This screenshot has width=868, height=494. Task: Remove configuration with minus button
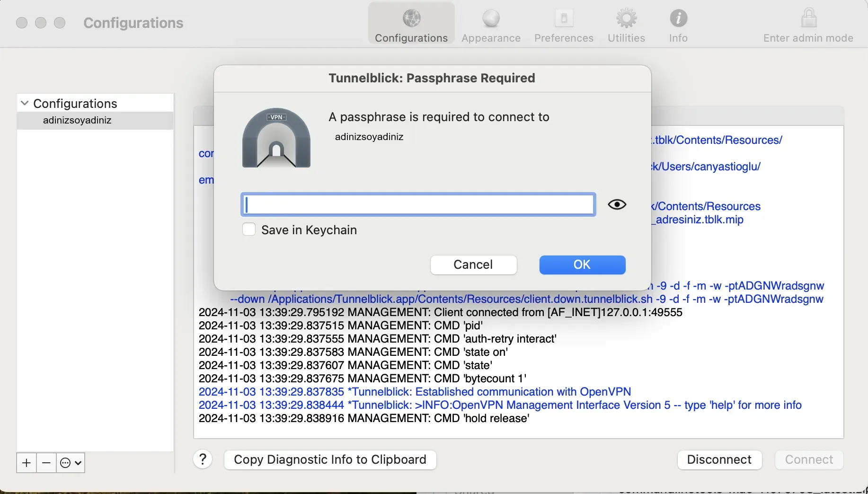tap(46, 463)
